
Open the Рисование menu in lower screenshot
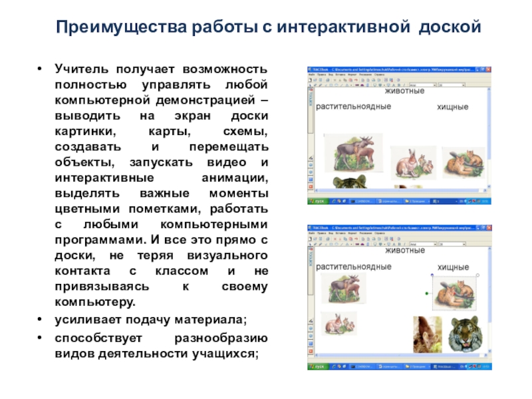coord(366,233)
